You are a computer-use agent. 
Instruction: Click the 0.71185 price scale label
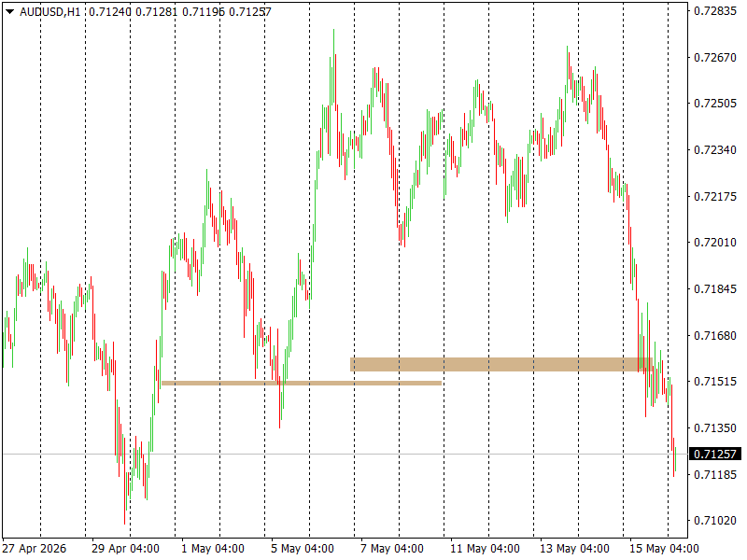715,475
